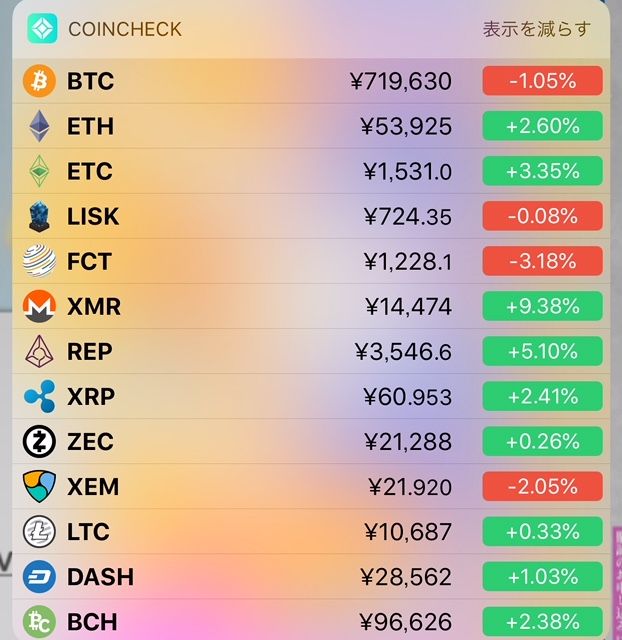Tap the COINCHECK widget title text
The height and width of the screenshot is (640, 622).
click(125, 29)
